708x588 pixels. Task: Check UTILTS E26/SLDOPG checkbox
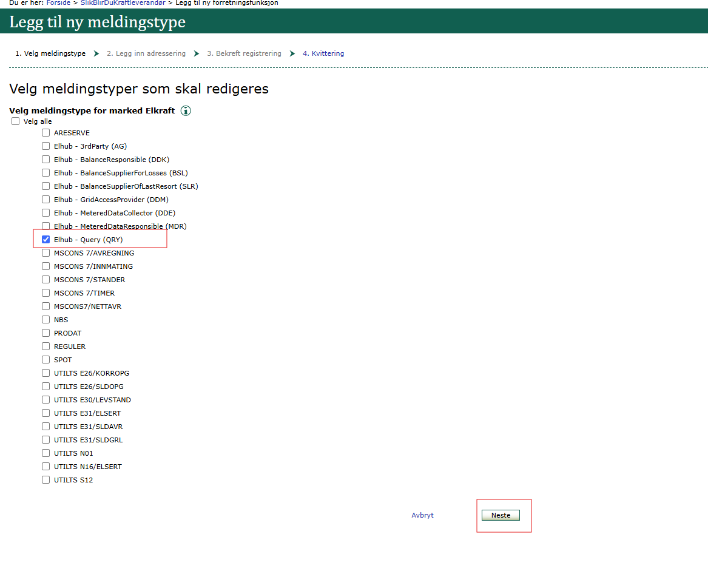(x=46, y=386)
